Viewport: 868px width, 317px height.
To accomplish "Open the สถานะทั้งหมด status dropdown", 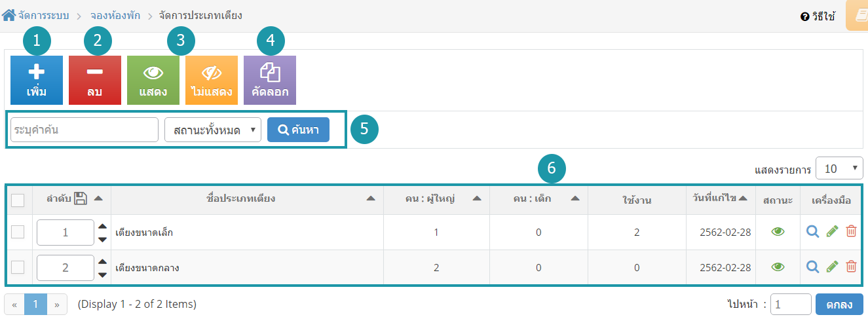I will tap(213, 130).
